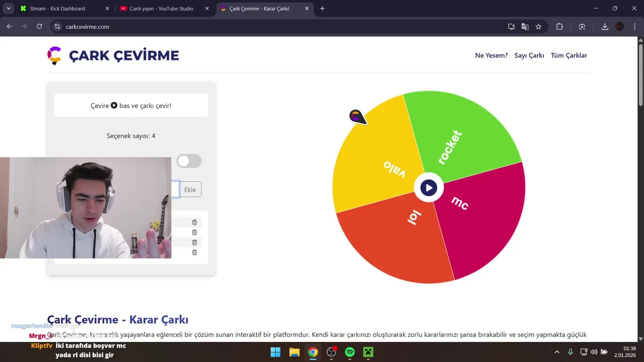This screenshot has height=362, width=644.
Task: Click the 'Seçenek sayısı: 4' text
Action: [131, 136]
